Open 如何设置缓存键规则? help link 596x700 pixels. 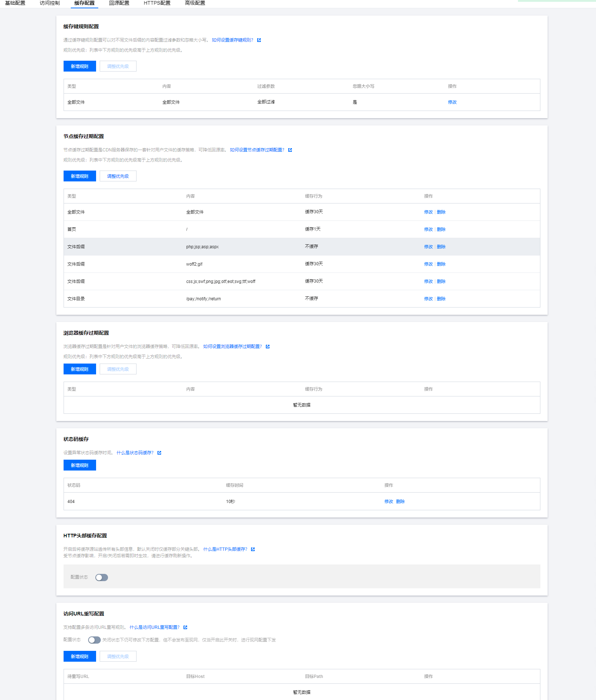(x=233, y=40)
